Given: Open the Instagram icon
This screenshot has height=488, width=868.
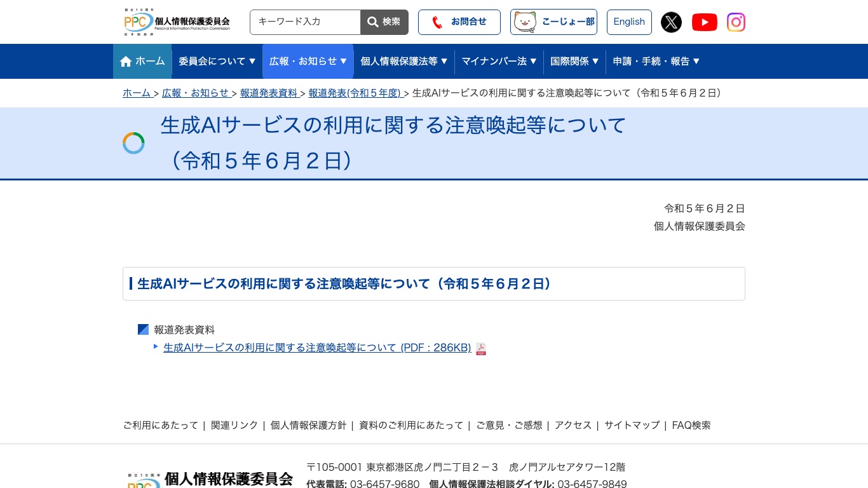Looking at the screenshot, I should 736,22.
